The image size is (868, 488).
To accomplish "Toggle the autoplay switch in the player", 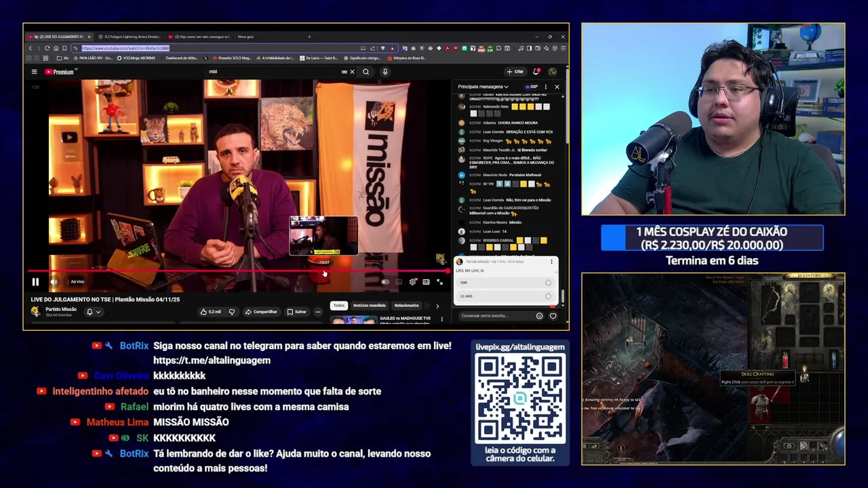I will tap(385, 282).
